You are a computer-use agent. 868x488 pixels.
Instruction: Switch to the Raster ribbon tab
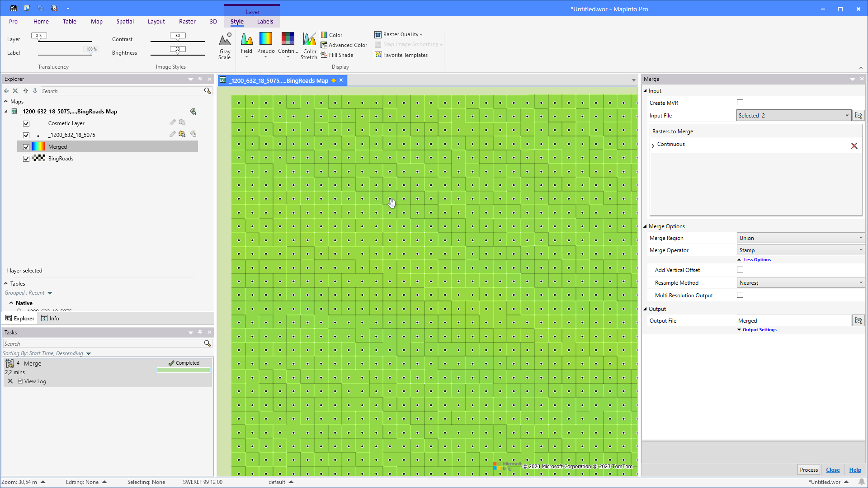[187, 21]
